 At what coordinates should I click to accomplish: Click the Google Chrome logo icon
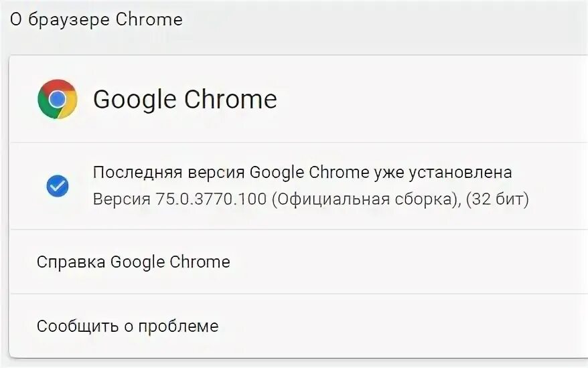(58, 99)
